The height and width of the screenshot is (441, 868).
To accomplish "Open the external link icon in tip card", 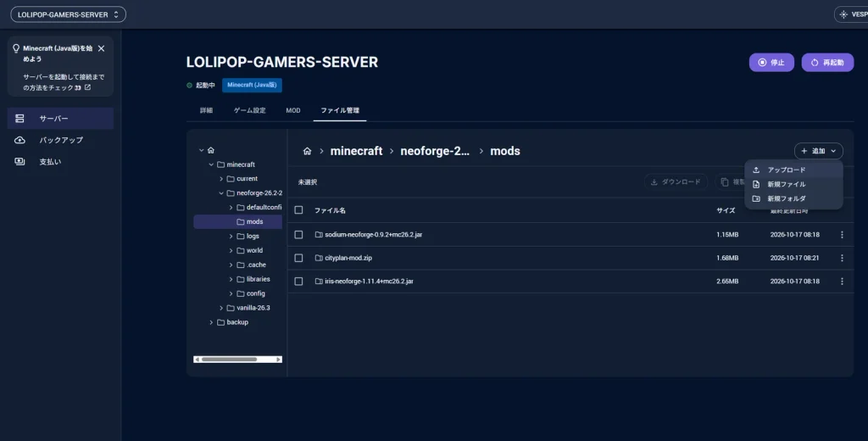I will click(x=87, y=87).
